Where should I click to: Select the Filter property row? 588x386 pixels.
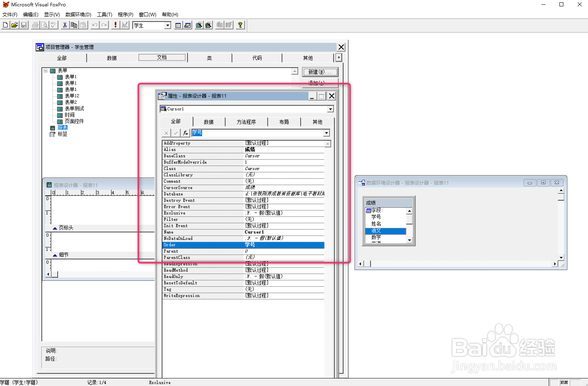coord(243,219)
